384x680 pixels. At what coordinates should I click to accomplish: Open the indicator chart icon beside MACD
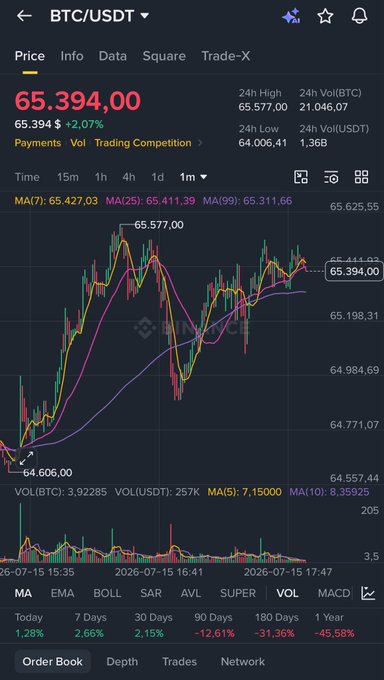coord(368,593)
